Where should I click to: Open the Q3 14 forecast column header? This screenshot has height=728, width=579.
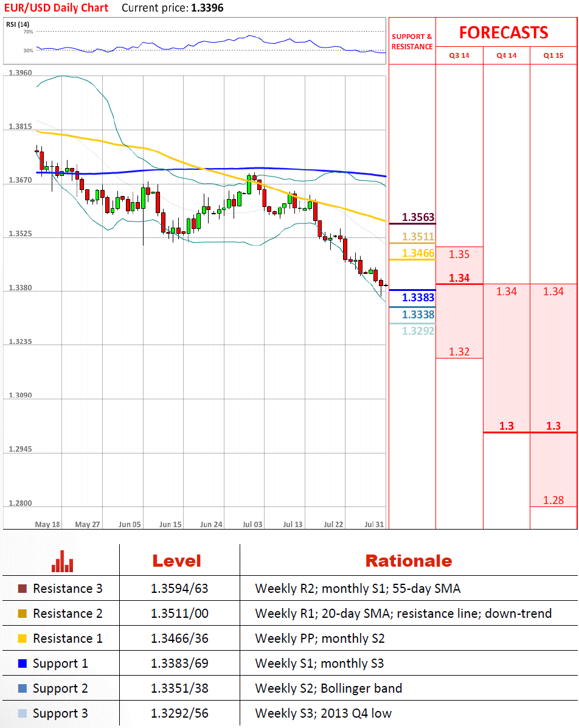coord(459,55)
